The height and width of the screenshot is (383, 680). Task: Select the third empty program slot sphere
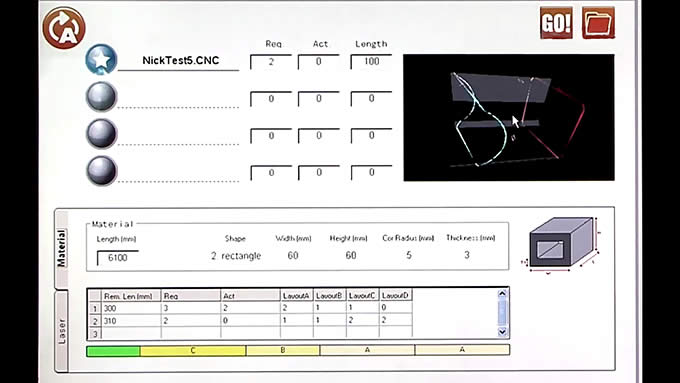click(x=101, y=134)
